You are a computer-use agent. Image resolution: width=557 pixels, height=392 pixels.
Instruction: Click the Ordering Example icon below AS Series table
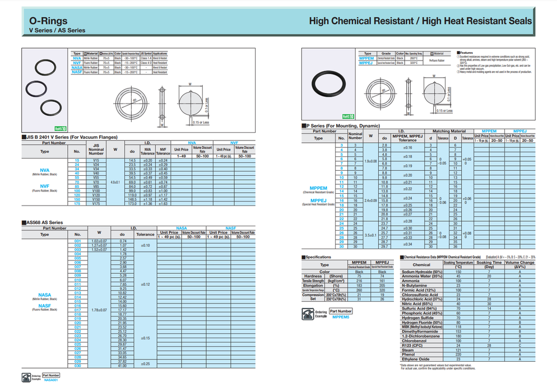26,377
